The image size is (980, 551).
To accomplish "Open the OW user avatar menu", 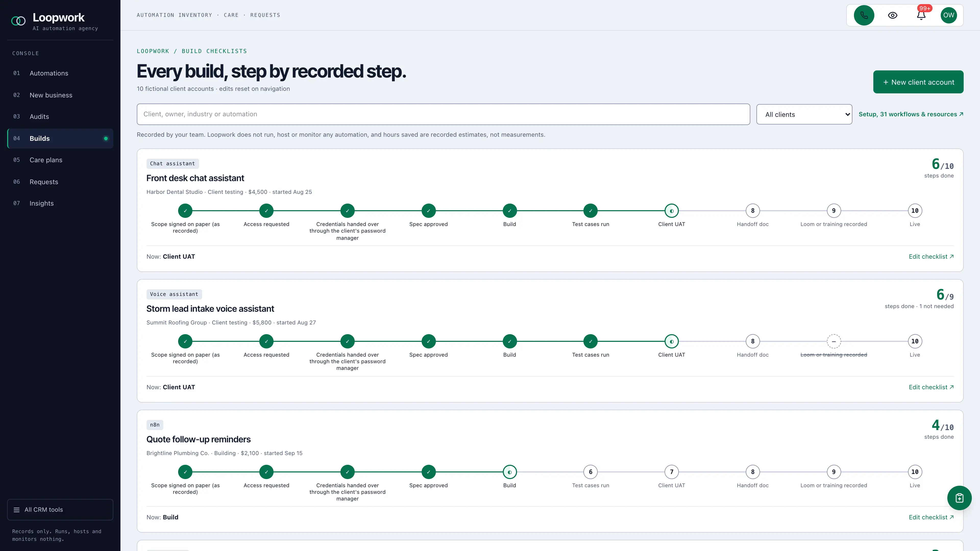I will click(x=948, y=15).
